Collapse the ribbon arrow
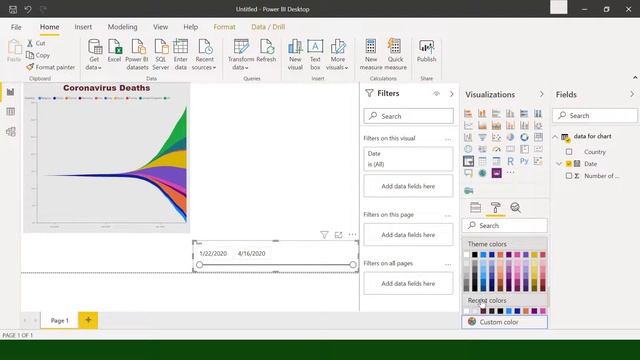 coord(635,78)
